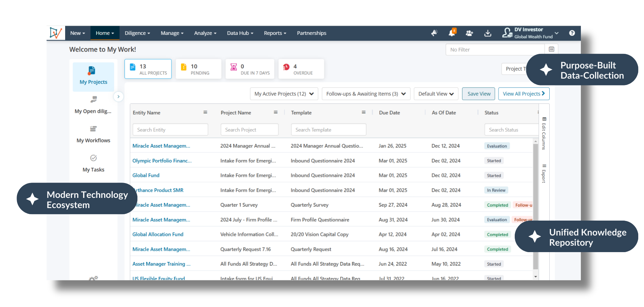Click Completed badge in Quarter 1 Survey row
The height and width of the screenshot is (307, 644).
pos(497,205)
